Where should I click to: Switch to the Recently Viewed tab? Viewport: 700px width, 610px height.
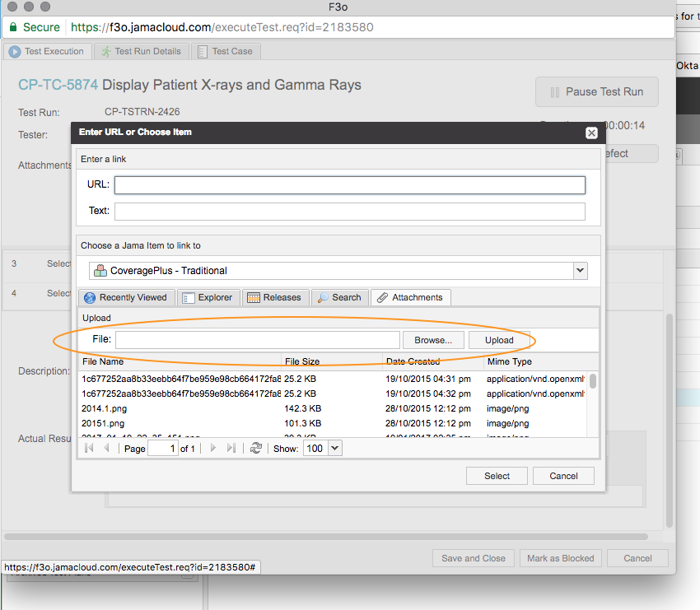(x=125, y=298)
